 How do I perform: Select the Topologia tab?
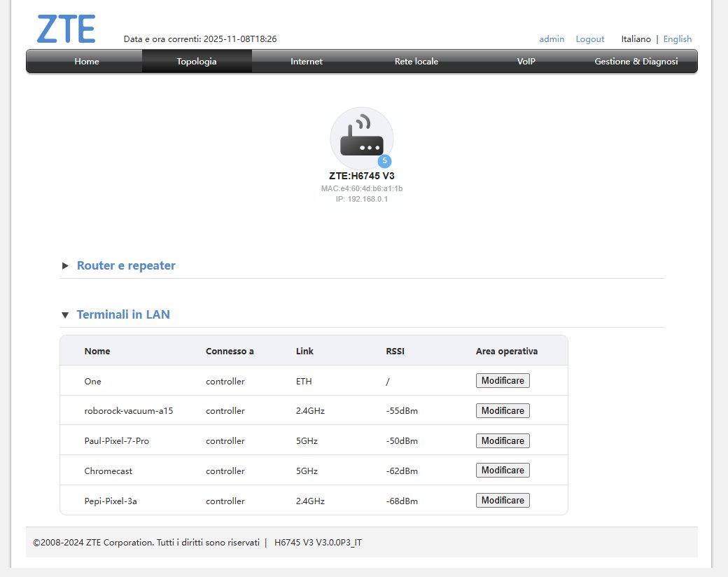[197, 62]
